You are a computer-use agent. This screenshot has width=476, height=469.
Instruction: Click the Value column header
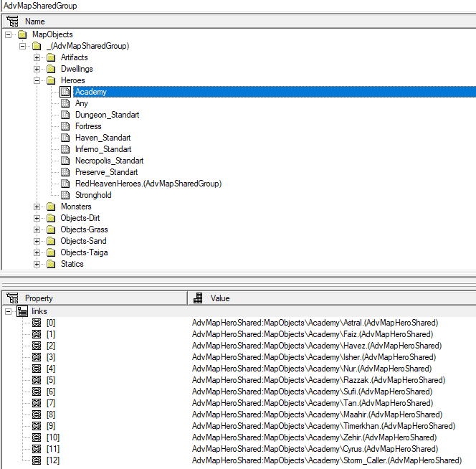[332, 298]
